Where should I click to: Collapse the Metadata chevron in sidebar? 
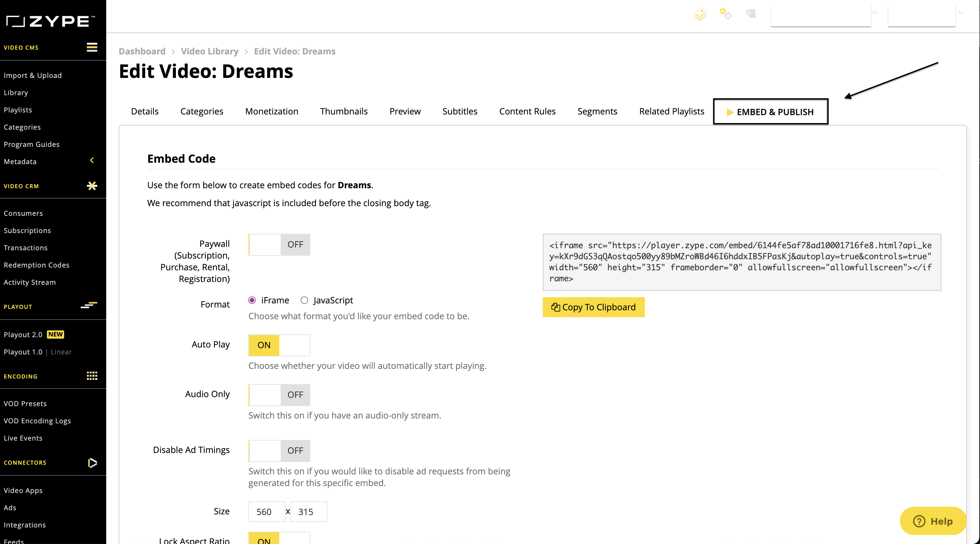pos(92,160)
